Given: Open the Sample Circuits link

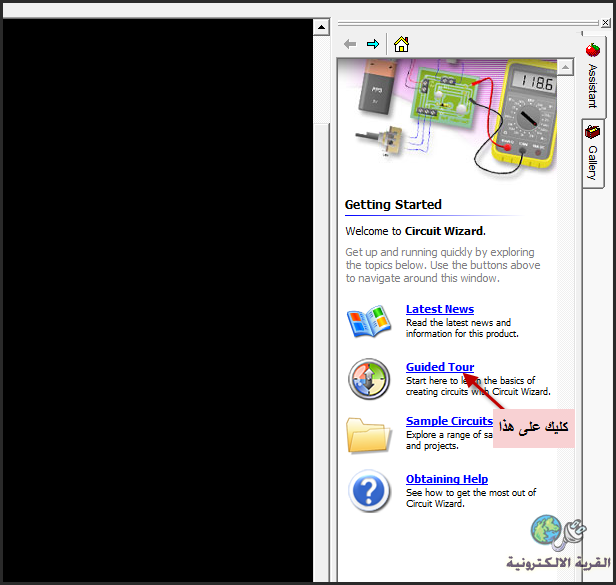Looking at the screenshot, I should coord(449,421).
